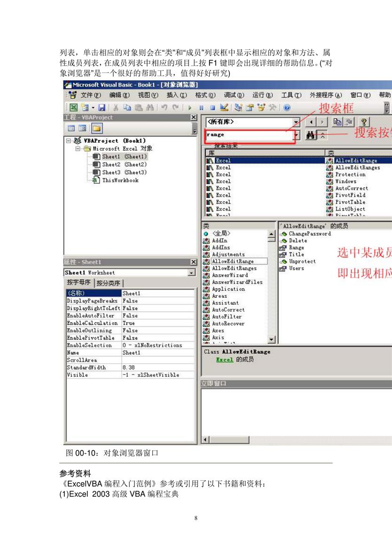
Task: Open the 插入 menu
Action: [176, 95]
